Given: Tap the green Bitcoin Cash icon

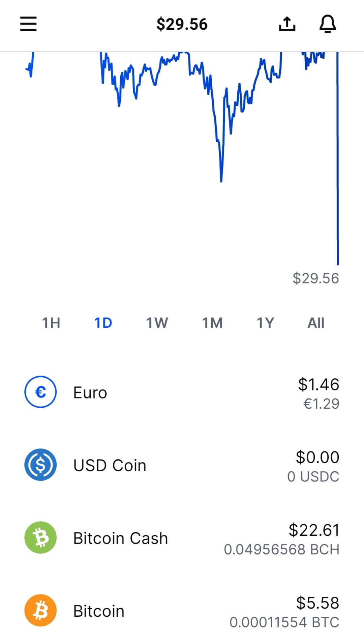Looking at the screenshot, I should coord(40,537).
